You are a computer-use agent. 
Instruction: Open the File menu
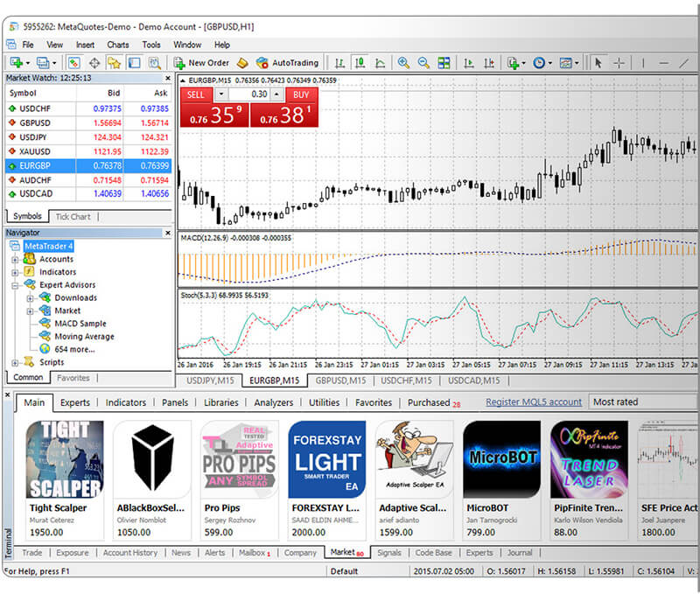pyautogui.click(x=28, y=45)
